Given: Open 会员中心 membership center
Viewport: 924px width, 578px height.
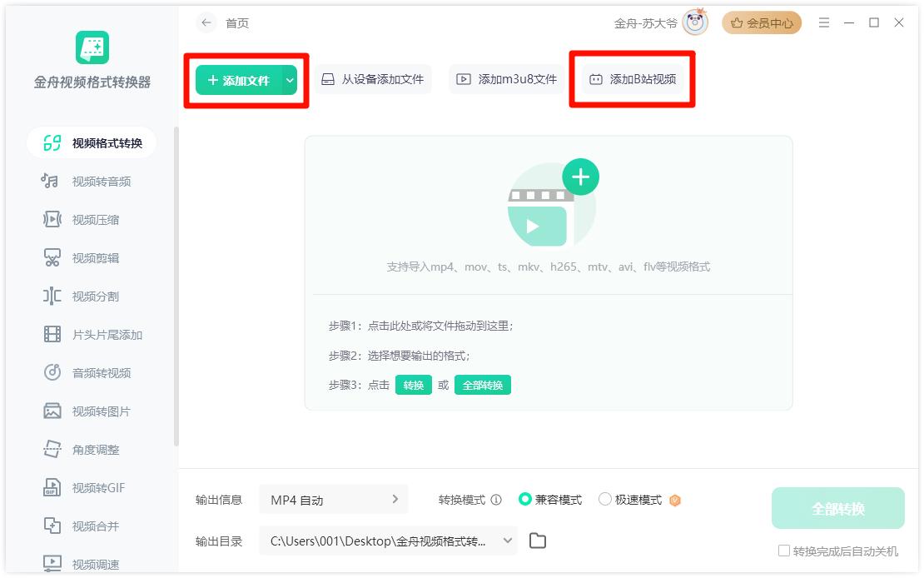Looking at the screenshot, I should click(x=762, y=23).
